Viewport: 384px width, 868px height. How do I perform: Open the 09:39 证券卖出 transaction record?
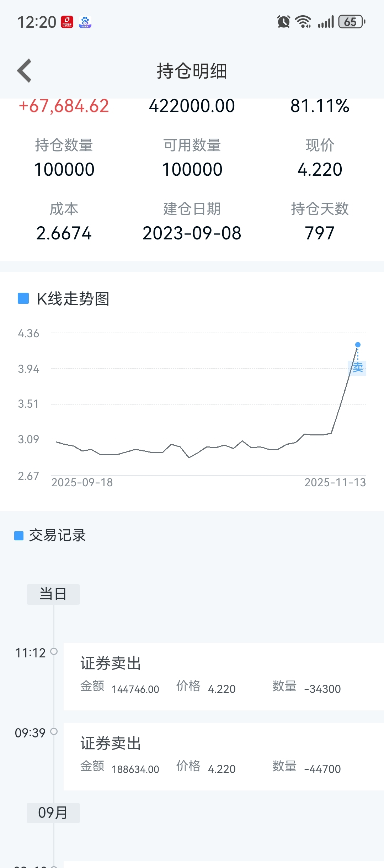click(x=223, y=756)
